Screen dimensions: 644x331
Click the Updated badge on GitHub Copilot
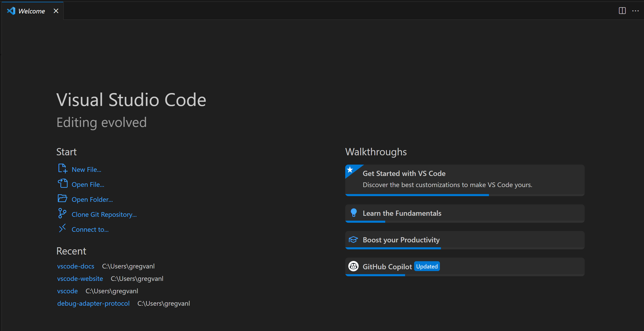[x=427, y=266]
